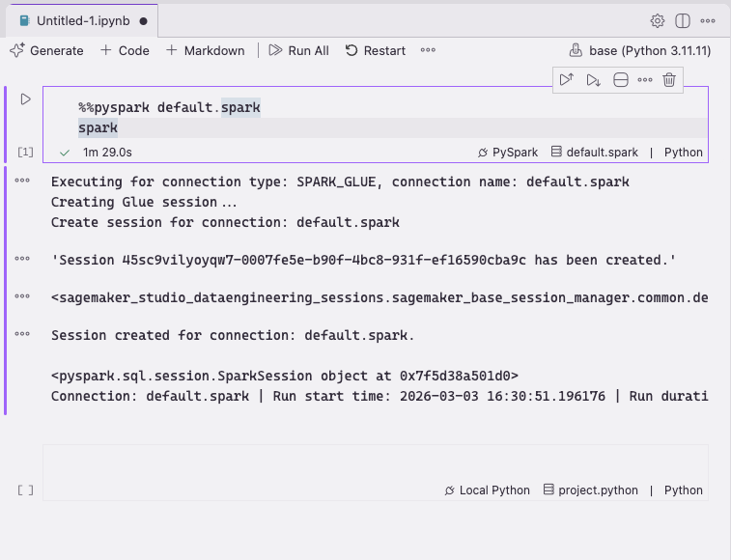Open more actions menu in tab bar

click(708, 21)
